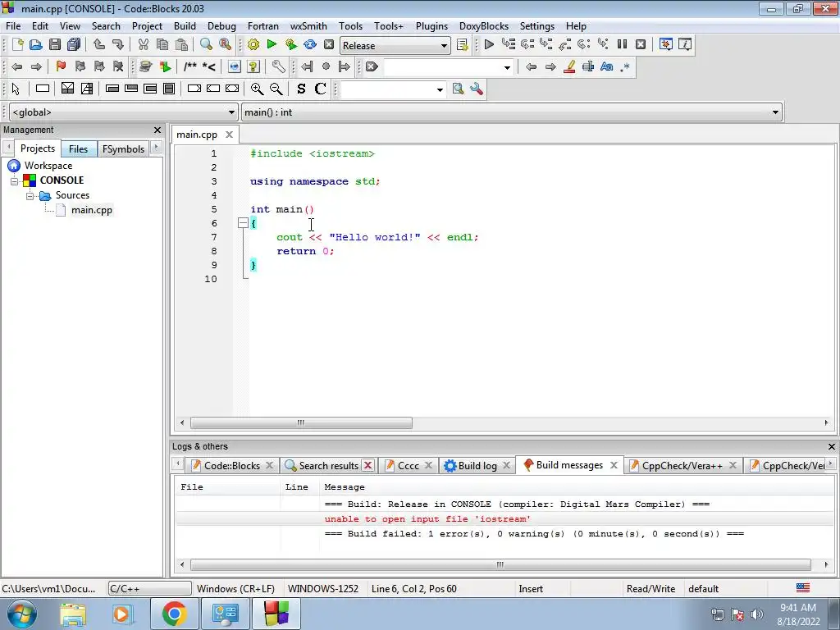Open Google Chrome from the taskbar
Screen dimensions: 840x630
(x=174, y=614)
